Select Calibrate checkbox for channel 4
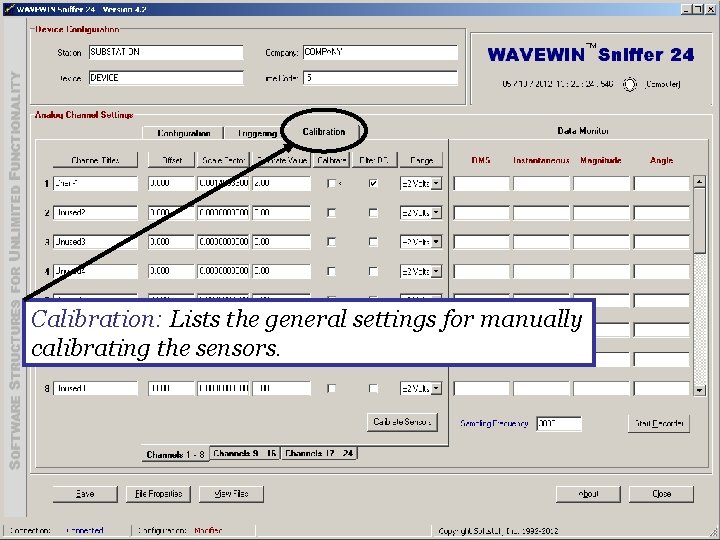 coord(331,271)
